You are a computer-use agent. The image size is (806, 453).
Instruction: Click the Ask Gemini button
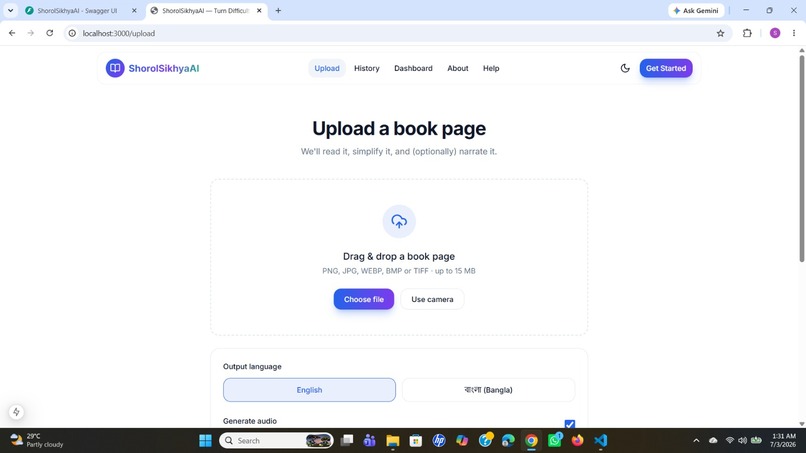click(x=696, y=10)
